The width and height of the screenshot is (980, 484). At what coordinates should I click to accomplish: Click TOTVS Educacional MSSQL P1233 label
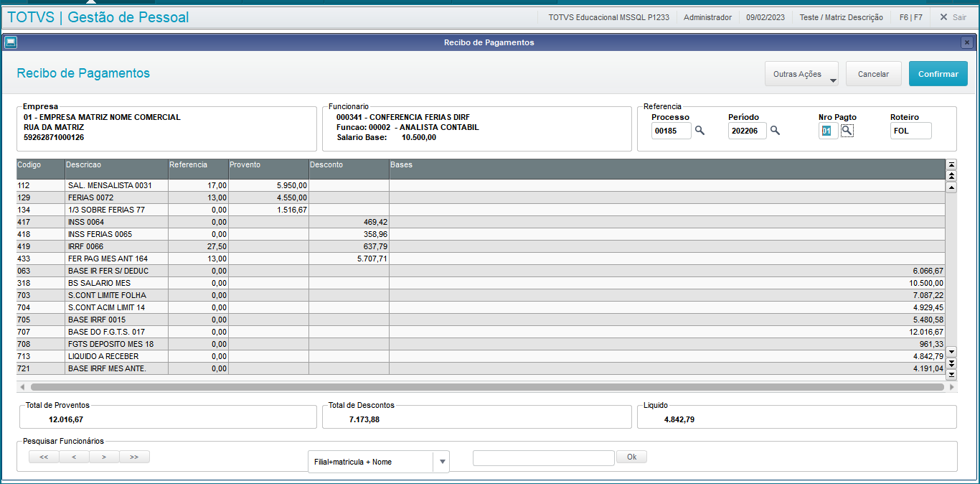point(608,17)
